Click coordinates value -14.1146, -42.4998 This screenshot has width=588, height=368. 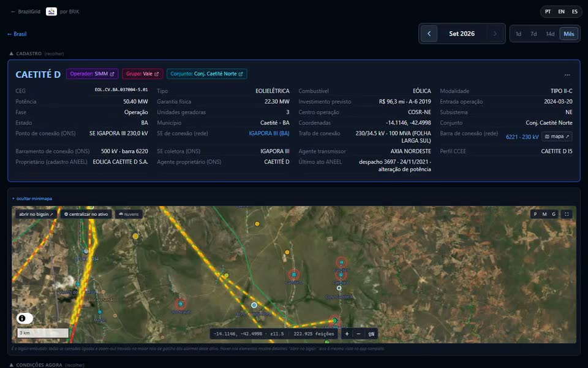[x=409, y=123]
